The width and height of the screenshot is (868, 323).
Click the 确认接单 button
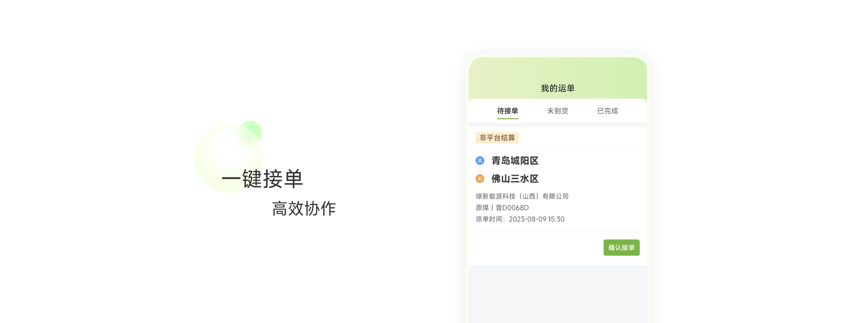tap(621, 247)
